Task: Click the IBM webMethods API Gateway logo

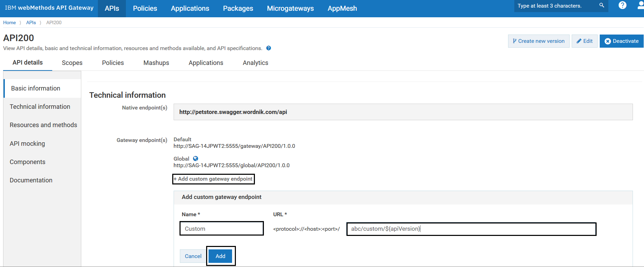Action: click(49, 8)
